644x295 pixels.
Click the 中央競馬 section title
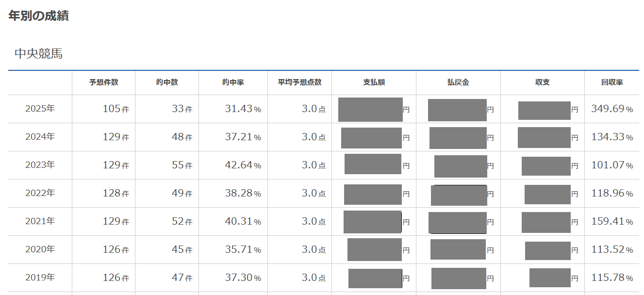(x=39, y=54)
